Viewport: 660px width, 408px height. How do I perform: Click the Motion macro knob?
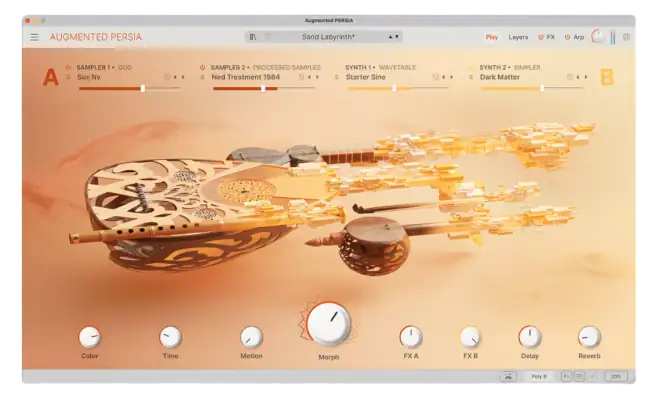tap(251, 337)
